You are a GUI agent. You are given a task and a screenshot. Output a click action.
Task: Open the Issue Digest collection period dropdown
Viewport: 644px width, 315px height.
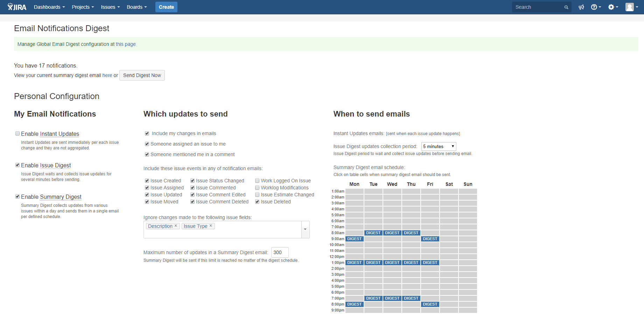438,146
